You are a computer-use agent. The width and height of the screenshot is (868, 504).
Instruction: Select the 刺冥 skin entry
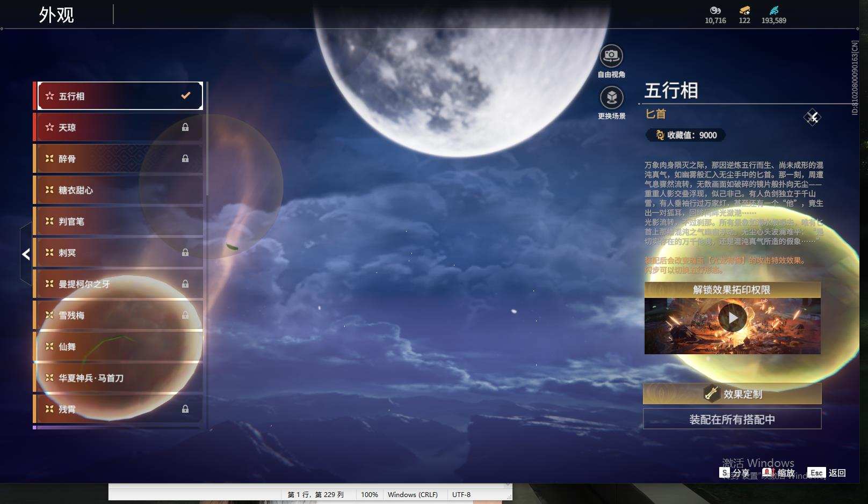click(x=120, y=252)
